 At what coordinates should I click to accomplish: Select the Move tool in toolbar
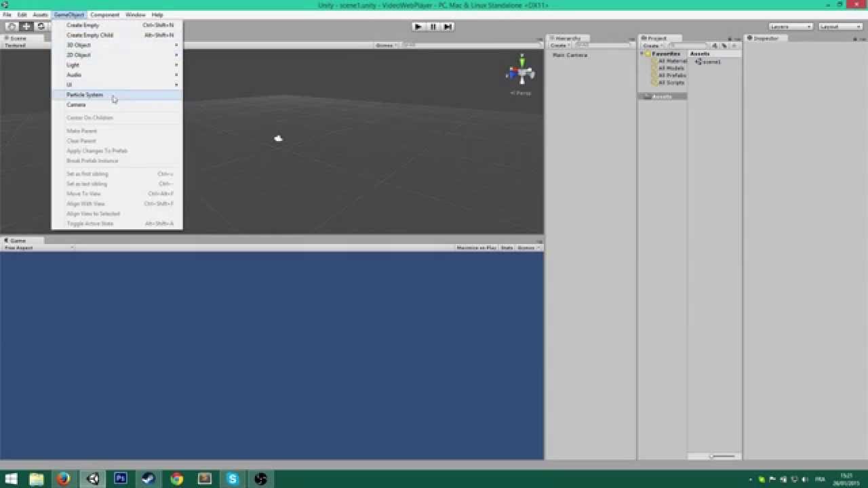26,26
